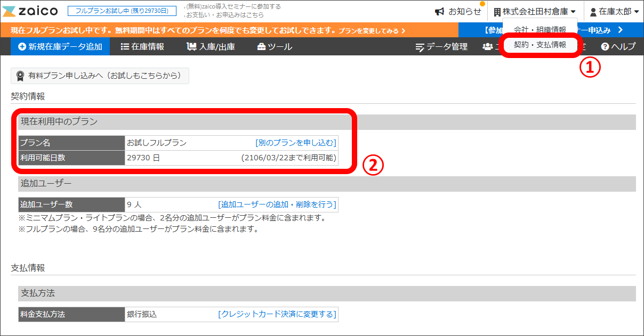Click zaico導入セミナーに参加する link
Viewport: 644px width, 336px height.
(x=234, y=6)
